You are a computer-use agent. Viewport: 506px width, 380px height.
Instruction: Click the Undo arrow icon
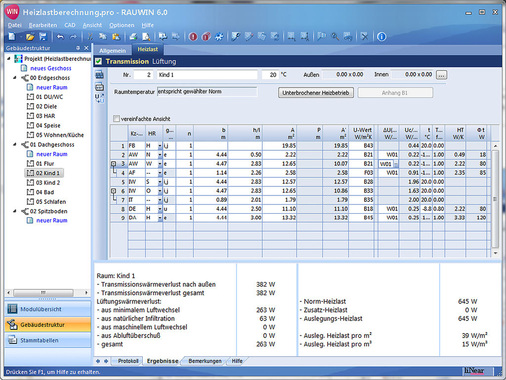point(60,37)
